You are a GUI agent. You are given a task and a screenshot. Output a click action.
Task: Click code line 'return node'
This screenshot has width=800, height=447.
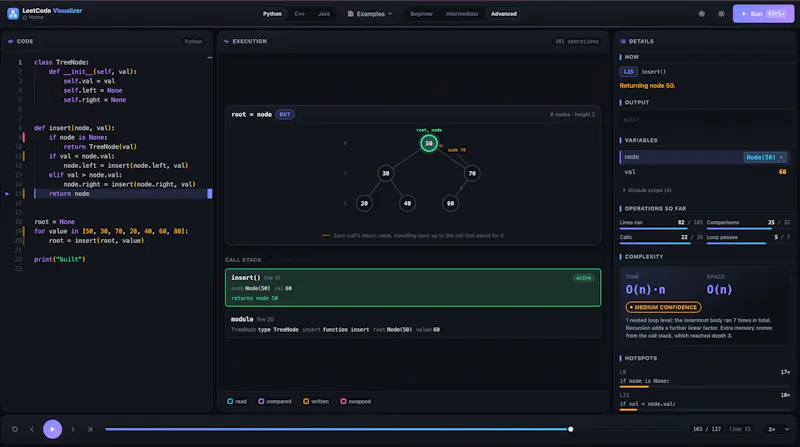pyautogui.click(x=69, y=194)
